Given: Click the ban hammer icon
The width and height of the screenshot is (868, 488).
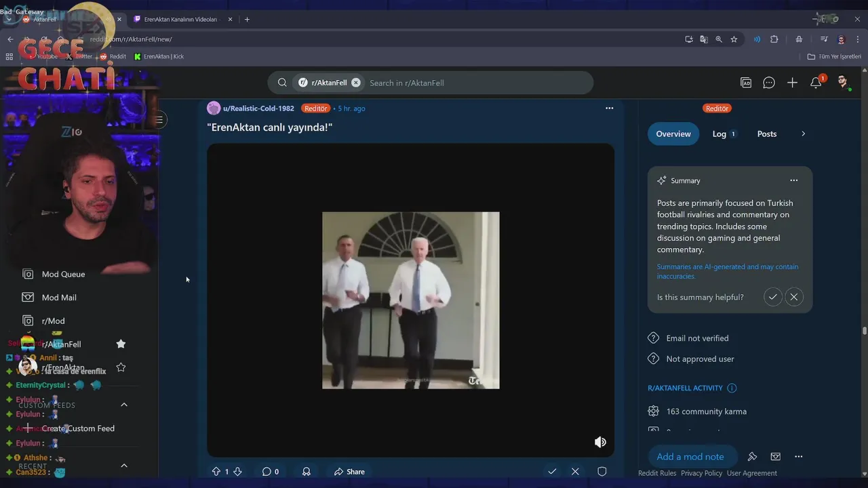Looking at the screenshot, I should tap(752, 457).
